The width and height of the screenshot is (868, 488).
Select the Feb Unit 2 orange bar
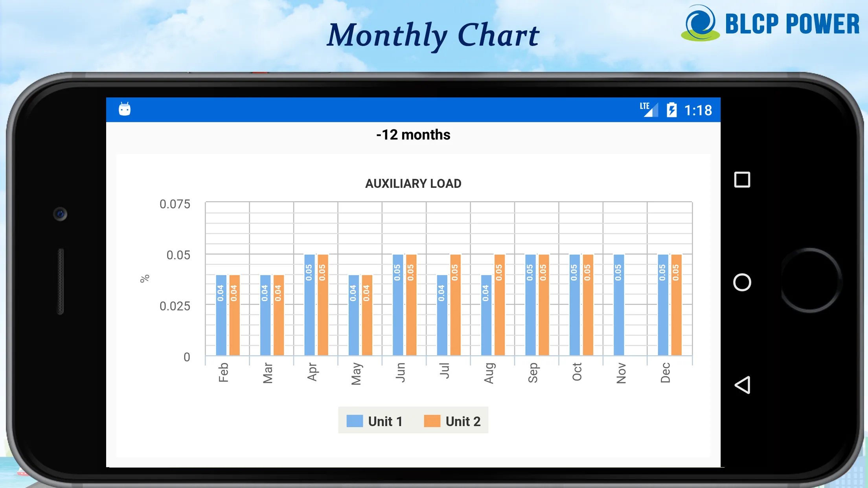(x=234, y=315)
